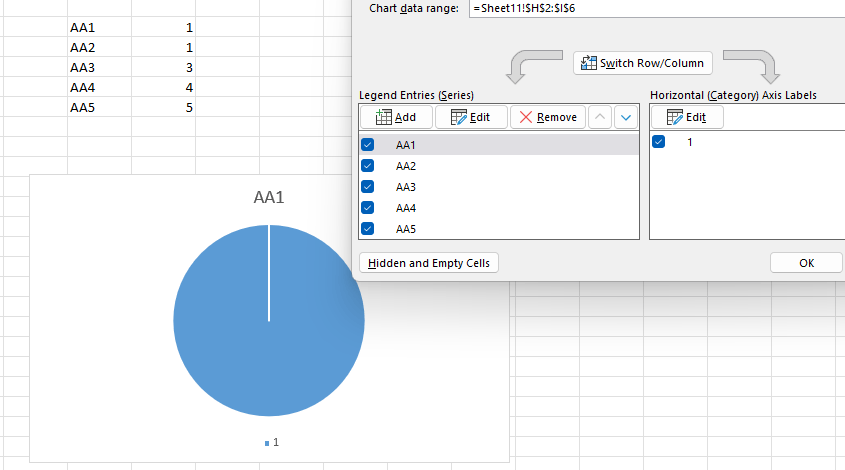The image size is (845, 470).
Task: Uncheck category label 1 checkbox
Action: (x=659, y=142)
